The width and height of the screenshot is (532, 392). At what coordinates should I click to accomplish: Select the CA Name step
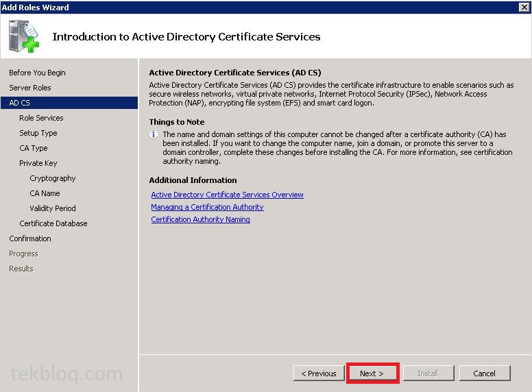tap(45, 193)
